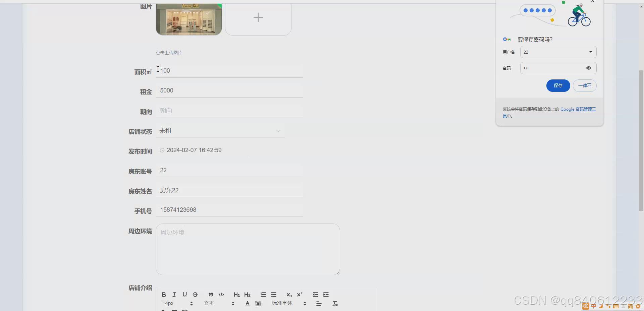
Task: Toggle italic formatting in editor
Action: click(x=174, y=295)
